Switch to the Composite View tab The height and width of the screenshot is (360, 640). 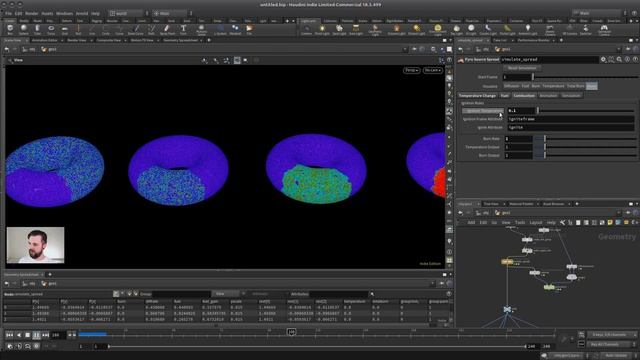pos(109,40)
